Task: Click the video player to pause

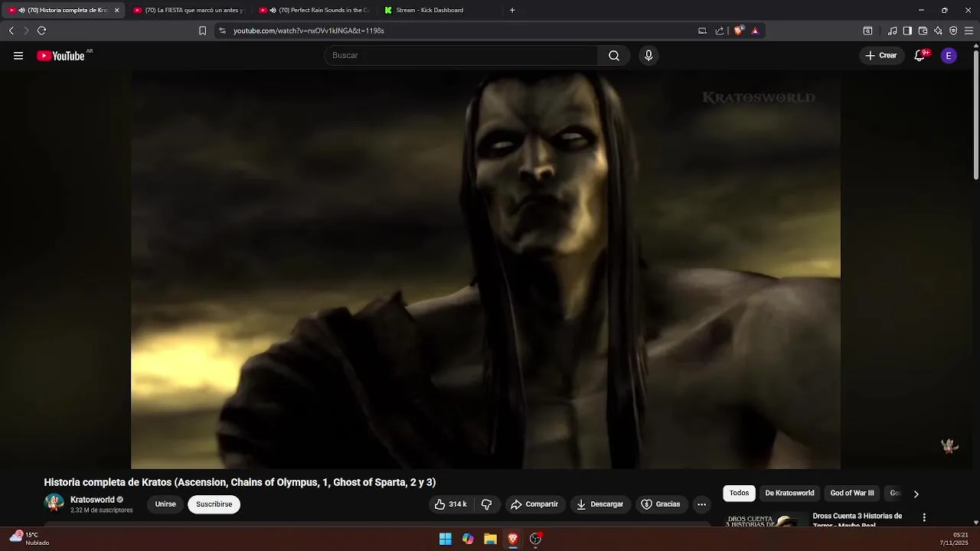Action: tap(485, 269)
